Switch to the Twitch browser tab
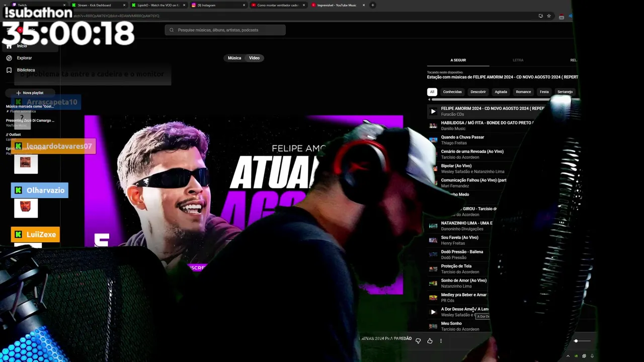Screen dimensions: 644x362 39,5
